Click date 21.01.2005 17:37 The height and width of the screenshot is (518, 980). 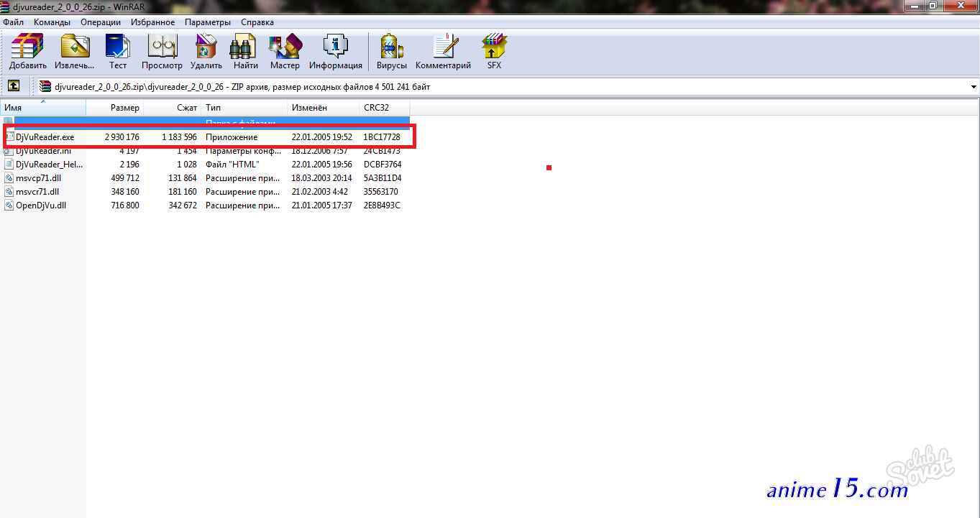pos(321,205)
